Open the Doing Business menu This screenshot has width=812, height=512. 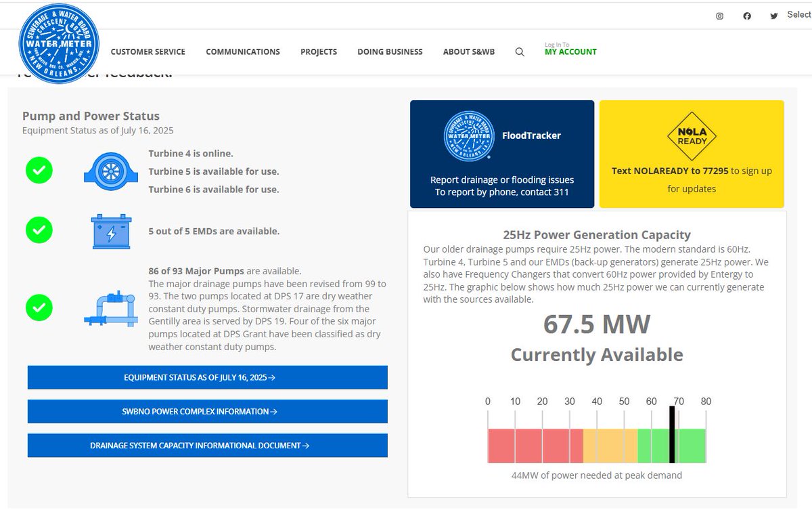[390, 52]
